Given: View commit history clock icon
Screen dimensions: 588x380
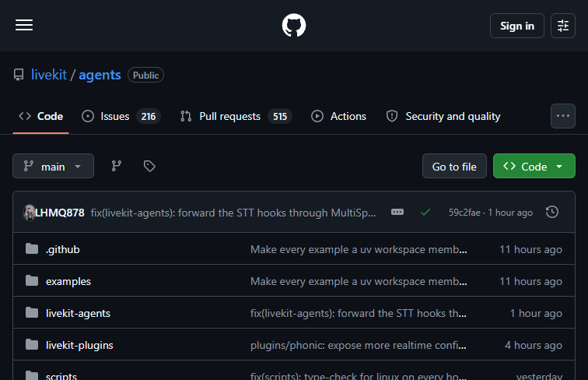Looking at the screenshot, I should [552, 212].
